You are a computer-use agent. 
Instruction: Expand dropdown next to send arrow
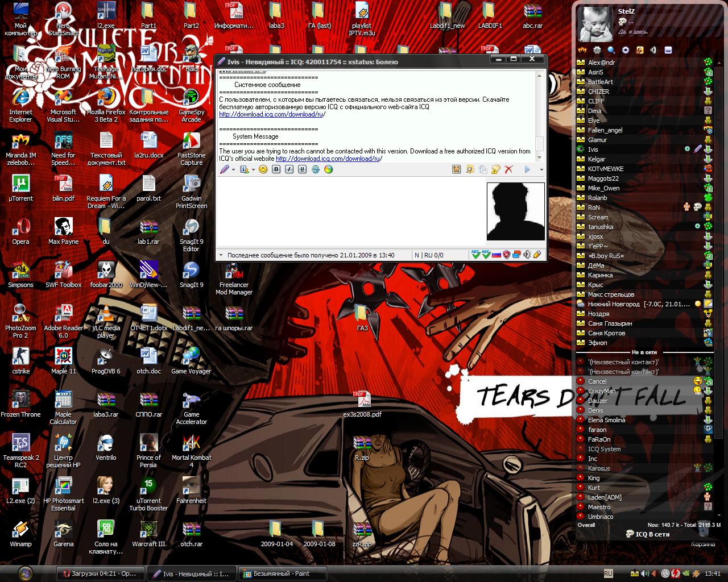[541, 169]
